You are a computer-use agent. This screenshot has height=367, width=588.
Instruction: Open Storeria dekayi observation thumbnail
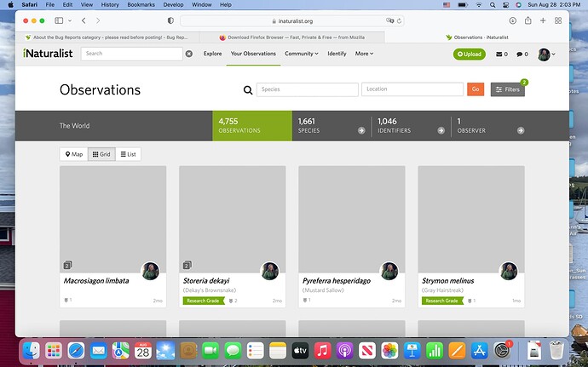[232, 220]
